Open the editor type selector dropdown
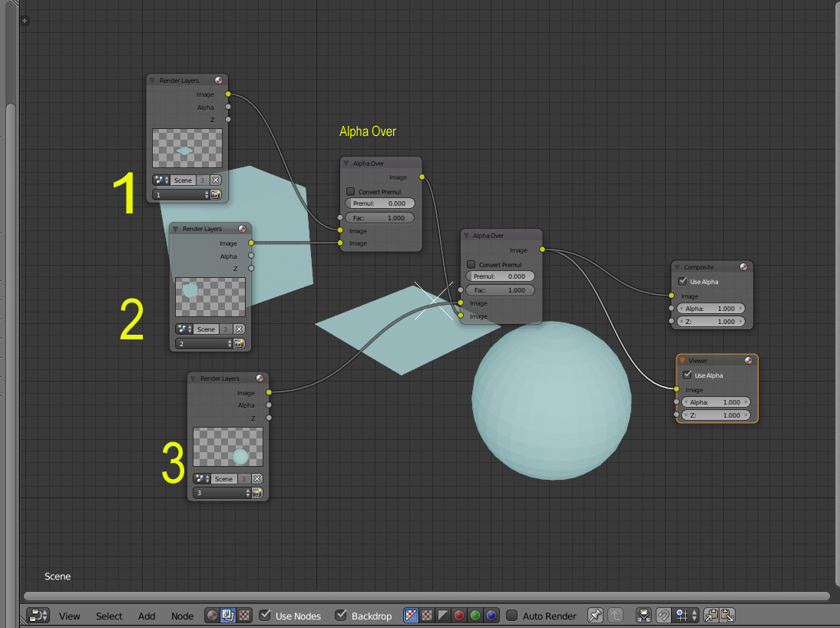This screenshot has width=840, height=628. pos(38,615)
